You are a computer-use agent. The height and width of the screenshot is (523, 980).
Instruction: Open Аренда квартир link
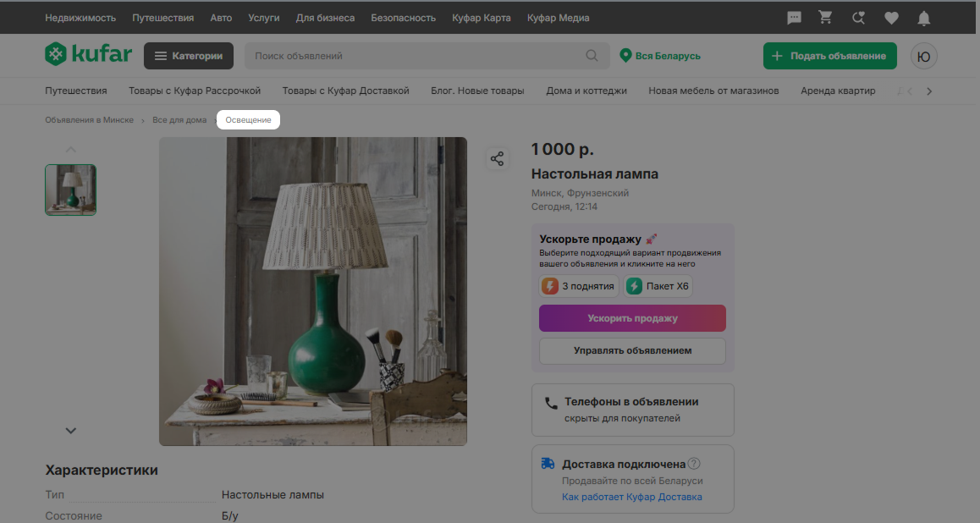coord(838,91)
